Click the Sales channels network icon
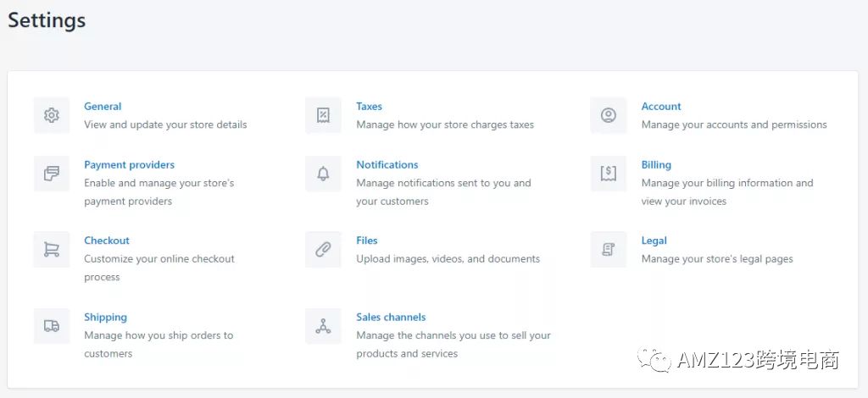This screenshot has width=868, height=398. [x=323, y=326]
